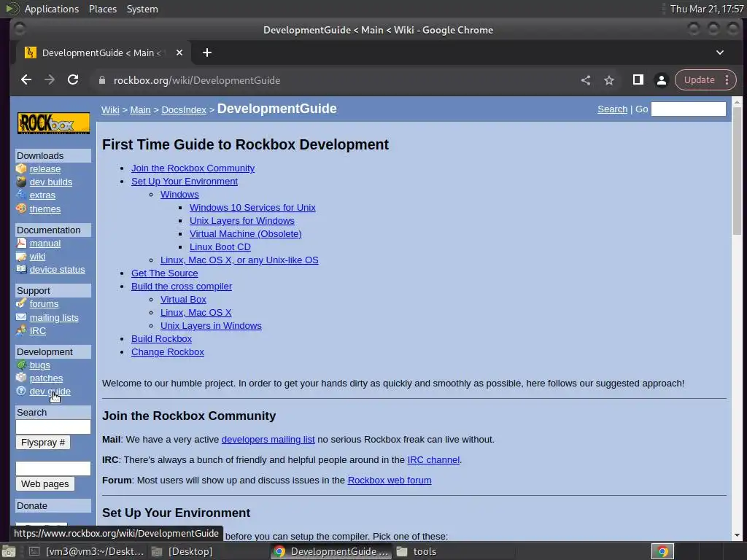Open the Chrome side panel icon

coord(638,80)
